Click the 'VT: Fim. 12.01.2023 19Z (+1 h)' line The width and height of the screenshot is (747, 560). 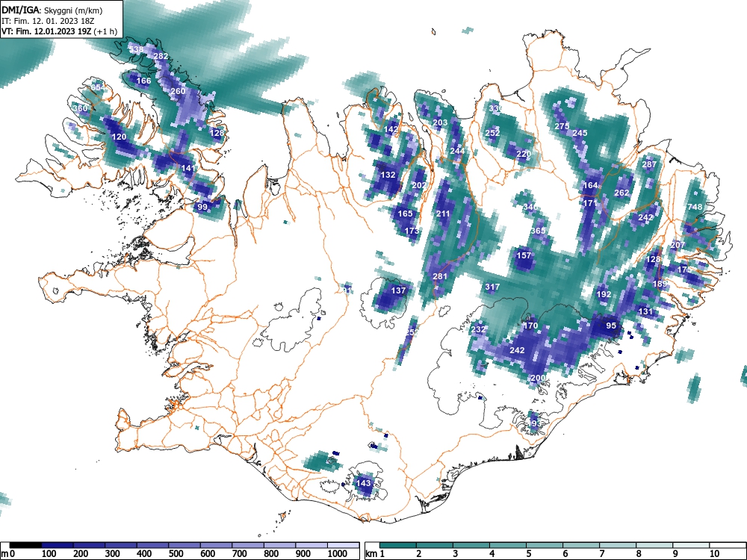click(59, 31)
